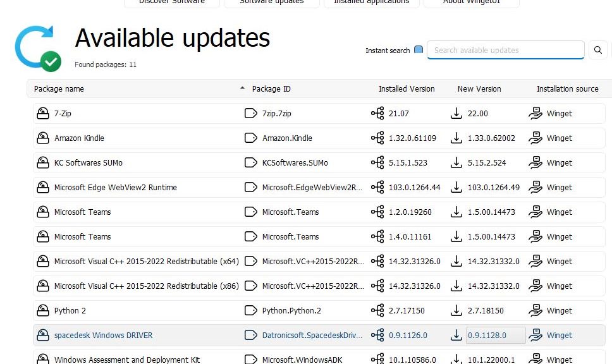The image size is (612, 364).
Task: Click the Available updates refresh logo
Action: point(38,49)
